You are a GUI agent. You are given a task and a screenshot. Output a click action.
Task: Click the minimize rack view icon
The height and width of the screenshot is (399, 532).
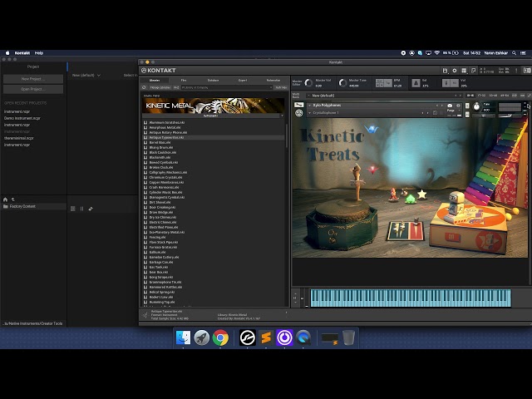[x=473, y=71]
